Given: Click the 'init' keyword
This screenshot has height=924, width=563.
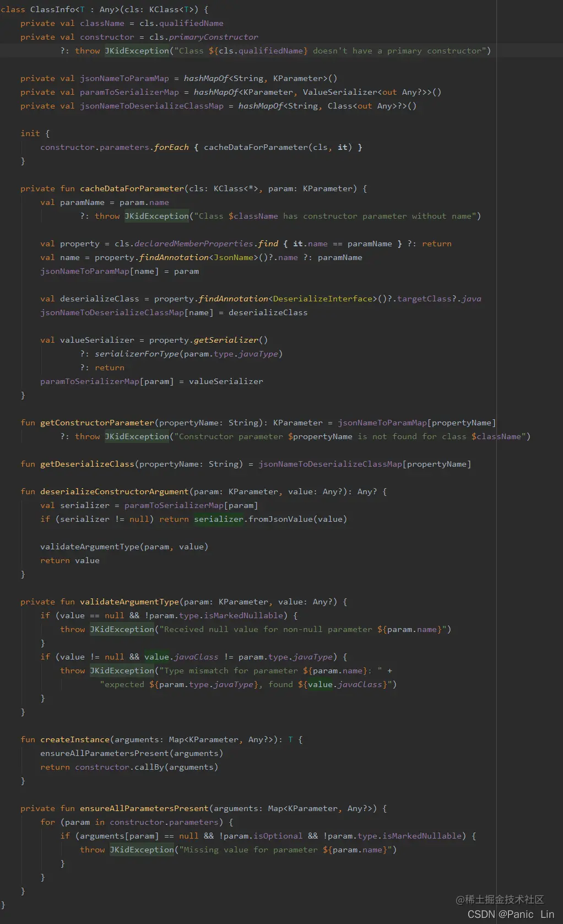Looking at the screenshot, I should (30, 133).
